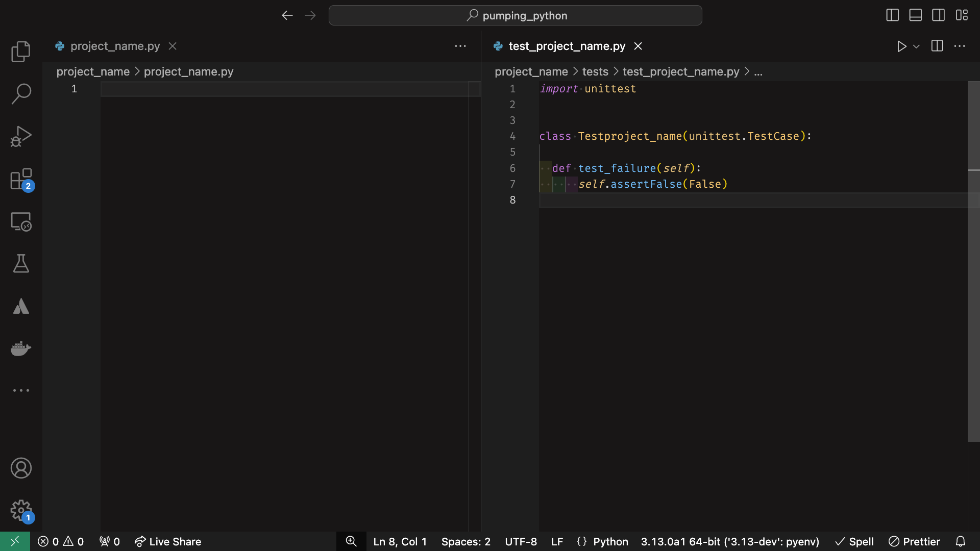Open the Accounts menu icon
Viewport: 980px width, 551px height.
pos(21,468)
